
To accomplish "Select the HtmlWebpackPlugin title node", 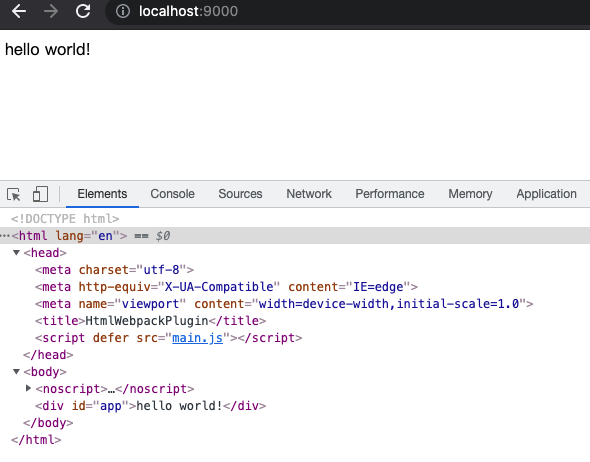I will (x=151, y=321).
